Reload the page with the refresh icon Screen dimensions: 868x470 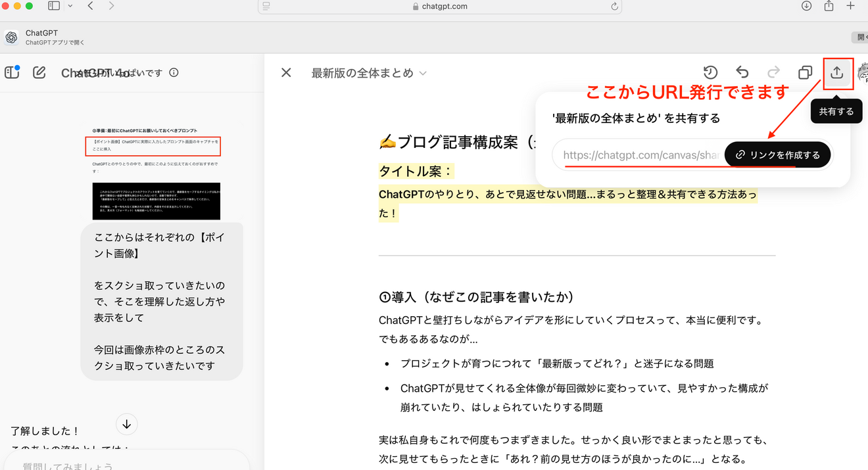[614, 6]
